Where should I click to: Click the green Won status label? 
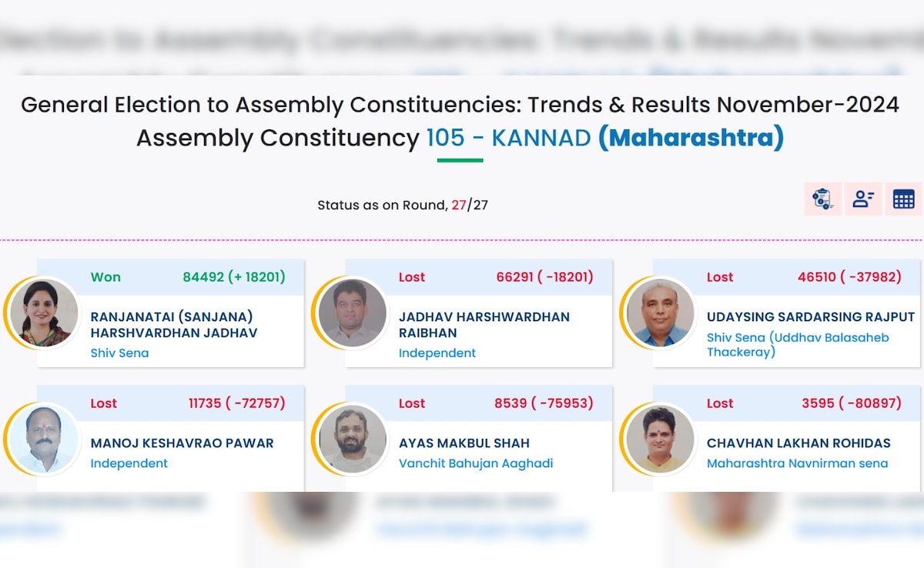click(x=105, y=277)
